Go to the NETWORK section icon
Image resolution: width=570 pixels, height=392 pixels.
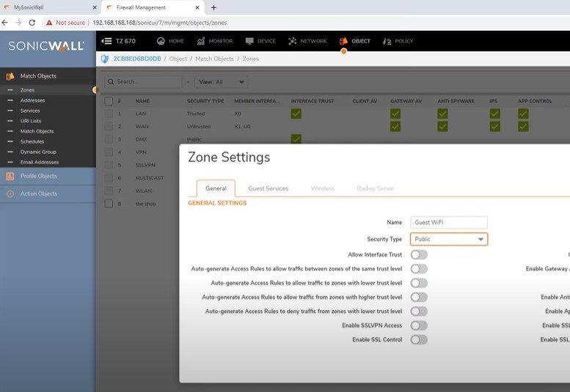(293, 41)
